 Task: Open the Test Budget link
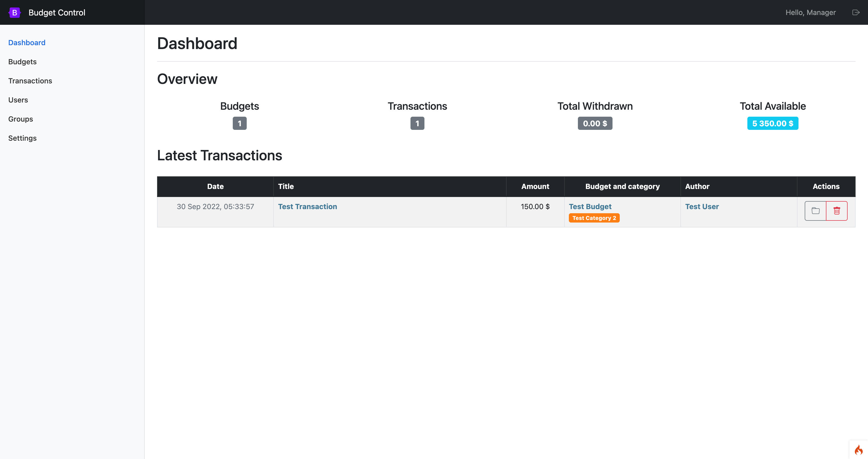pyautogui.click(x=590, y=207)
